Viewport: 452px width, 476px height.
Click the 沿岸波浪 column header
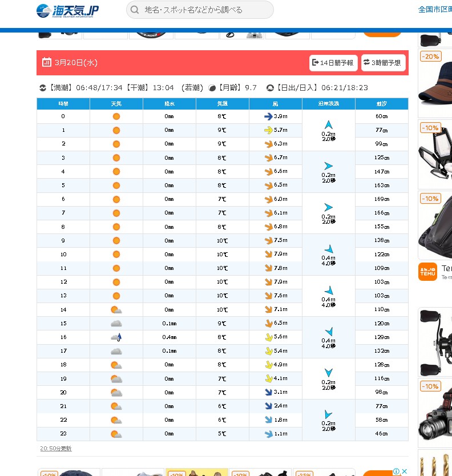(328, 104)
